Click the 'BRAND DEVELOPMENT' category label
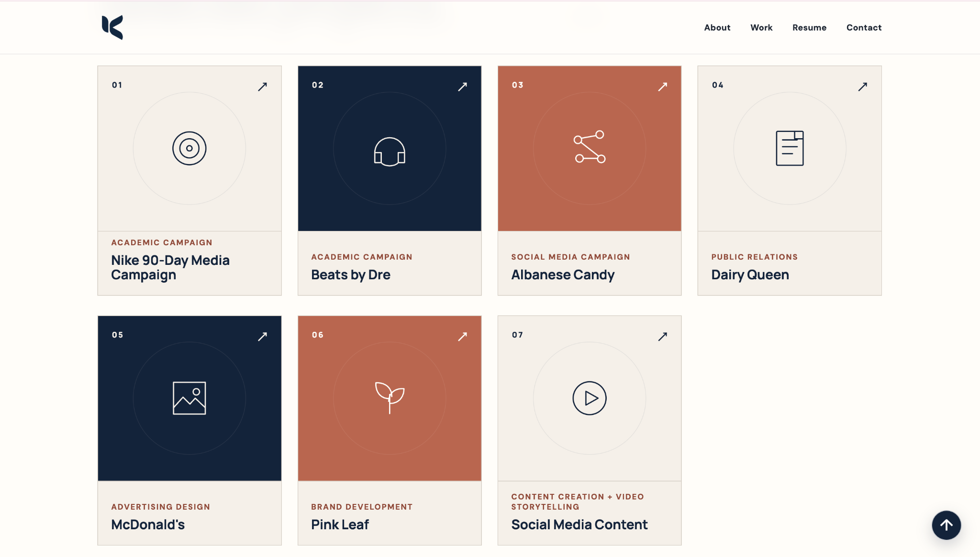980x557 pixels. coord(362,507)
